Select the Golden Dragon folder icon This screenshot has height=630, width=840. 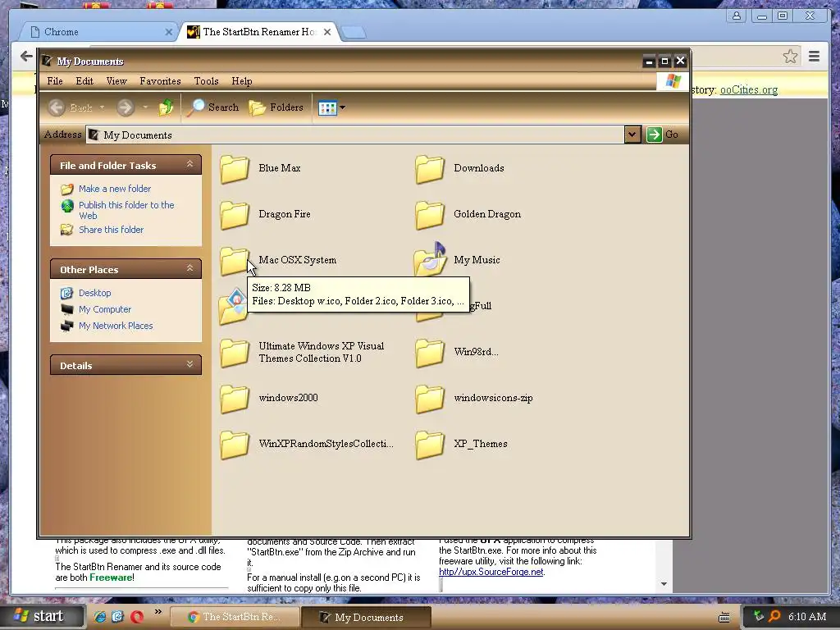tap(430, 214)
